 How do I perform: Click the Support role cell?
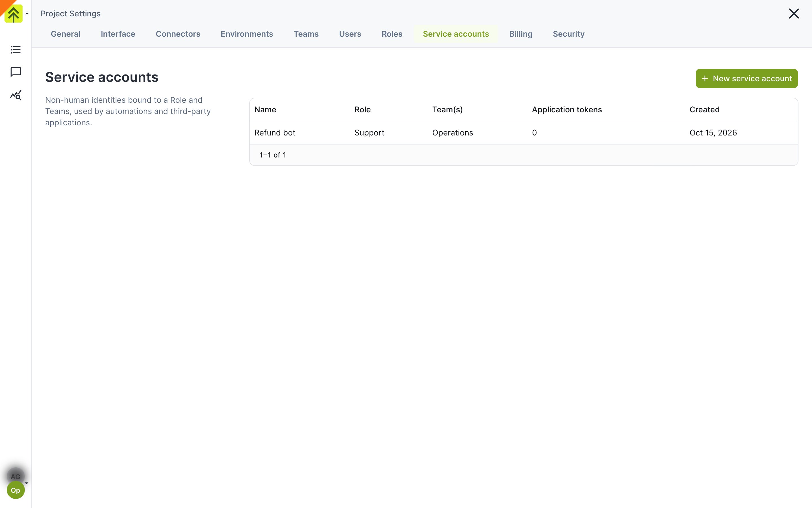coord(369,133)
